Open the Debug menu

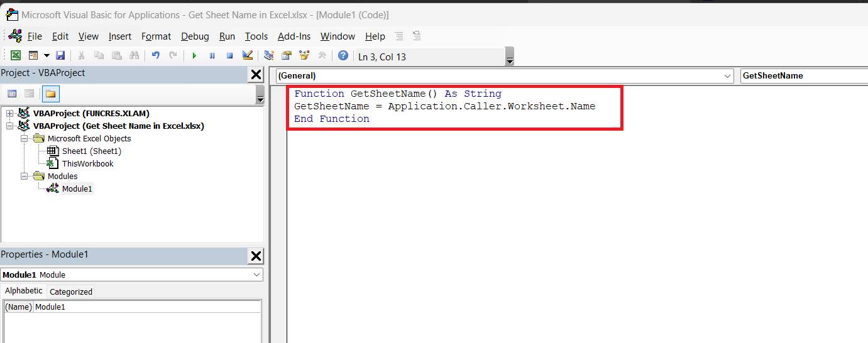pos(195,36)
